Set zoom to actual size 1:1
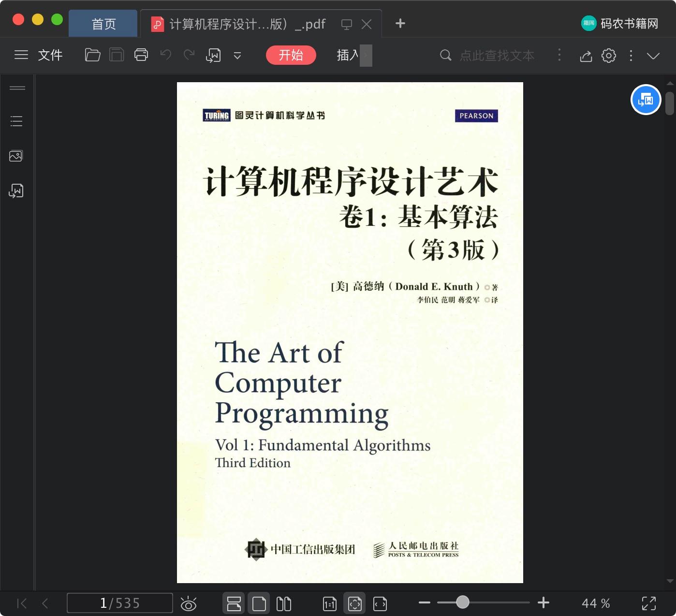This screenshot has height=616, width=676. pyautogui.click(x=330, y=603)
